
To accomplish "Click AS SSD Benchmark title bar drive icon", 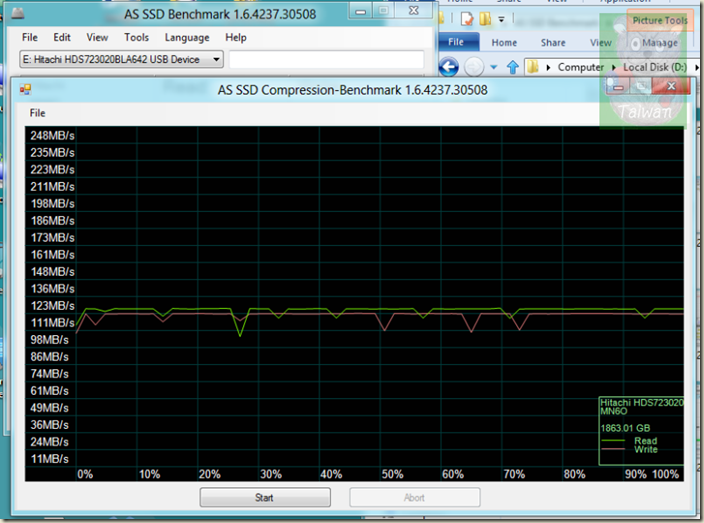I will pyautogui.click(x=18, y=13).
